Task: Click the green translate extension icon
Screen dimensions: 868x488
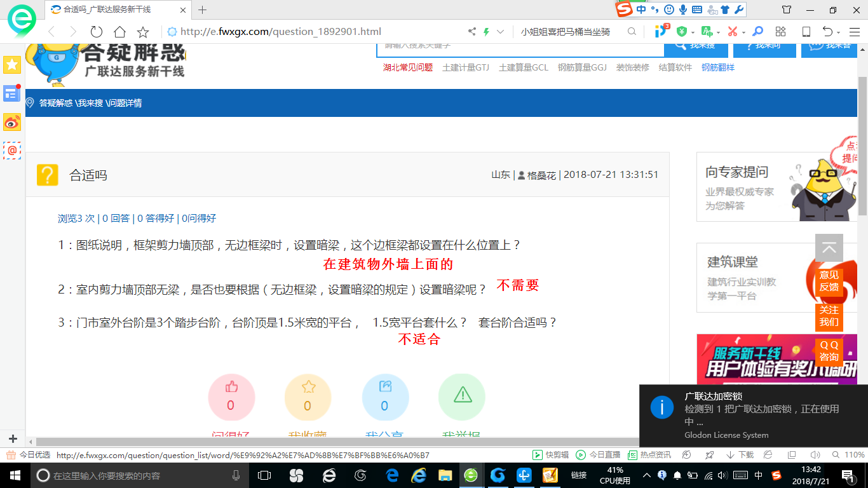Action: pyautogui.click(x=707, y=32)
